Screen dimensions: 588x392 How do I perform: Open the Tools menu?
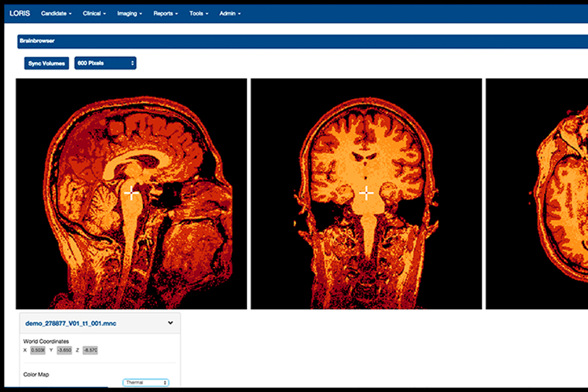199,13
